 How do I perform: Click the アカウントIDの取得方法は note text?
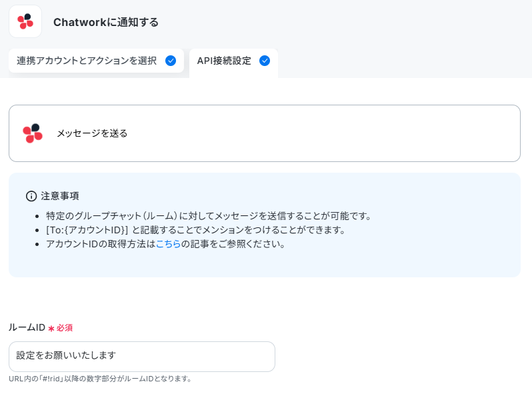[x=101, y=243]
